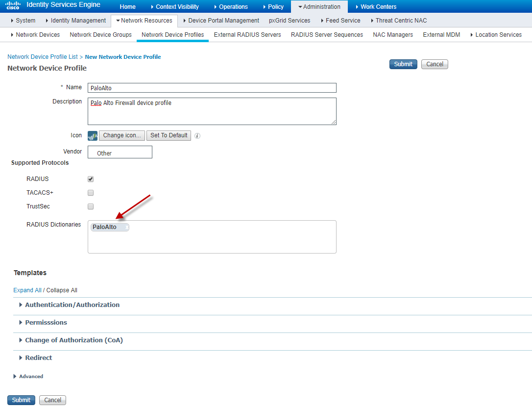Screen dimensions: 532x409
Task: Enable the TACACS+ protocol checkbox
Action: 91,193
